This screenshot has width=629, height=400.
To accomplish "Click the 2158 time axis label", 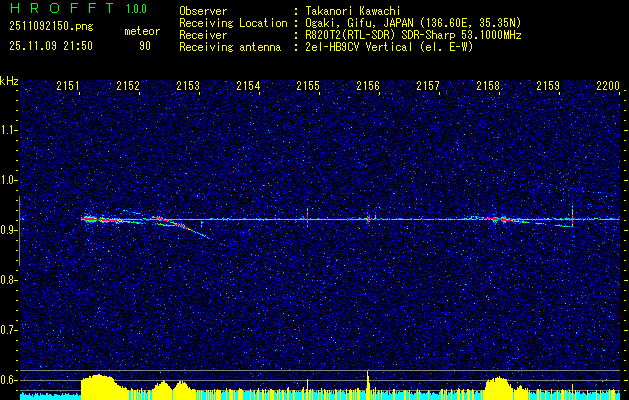I will pos(488,85).
